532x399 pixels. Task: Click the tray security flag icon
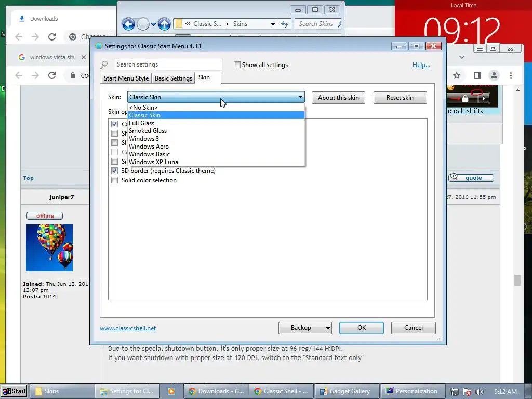click(x=467, y=392)
